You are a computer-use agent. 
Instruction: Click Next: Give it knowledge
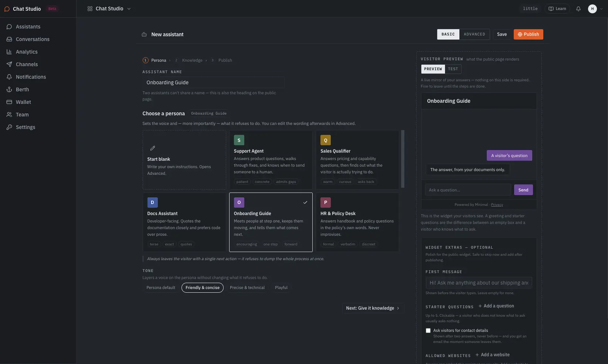point(373,308)
